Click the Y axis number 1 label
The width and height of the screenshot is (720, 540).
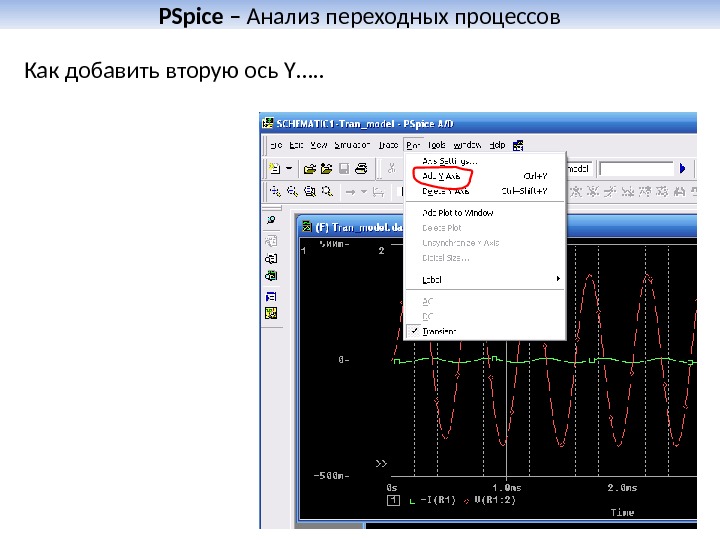coord(304,251)
